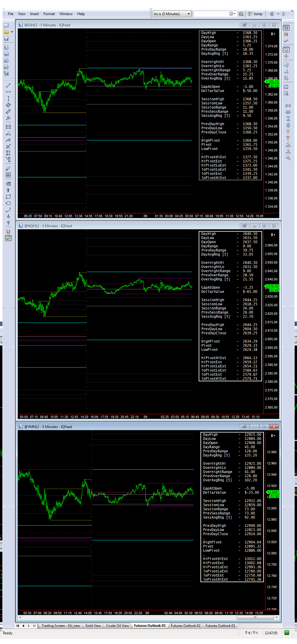Image resolution: width=297 pixels, height=644 pixels.
Task: Open the File menu
Action: tap(11, 14)
